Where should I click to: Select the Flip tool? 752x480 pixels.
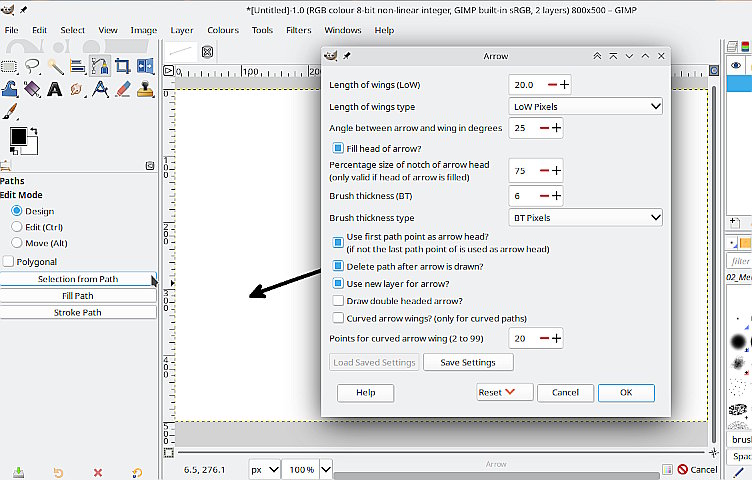coord(145,66)
